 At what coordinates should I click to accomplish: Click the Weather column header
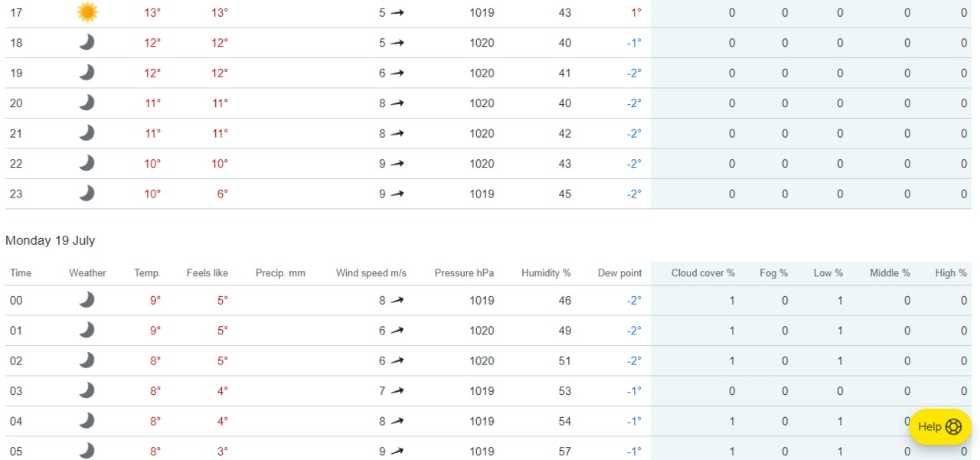[x=87, y=273]
